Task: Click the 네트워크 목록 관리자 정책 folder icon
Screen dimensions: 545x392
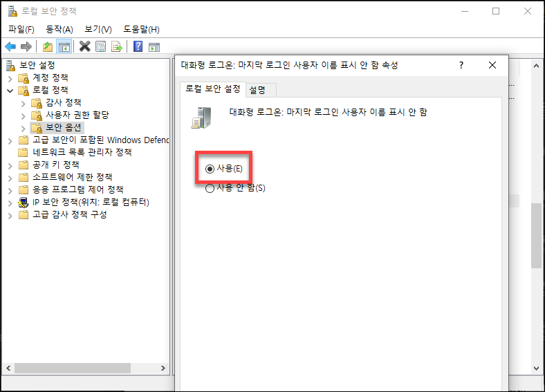Action: pos(24,152)
